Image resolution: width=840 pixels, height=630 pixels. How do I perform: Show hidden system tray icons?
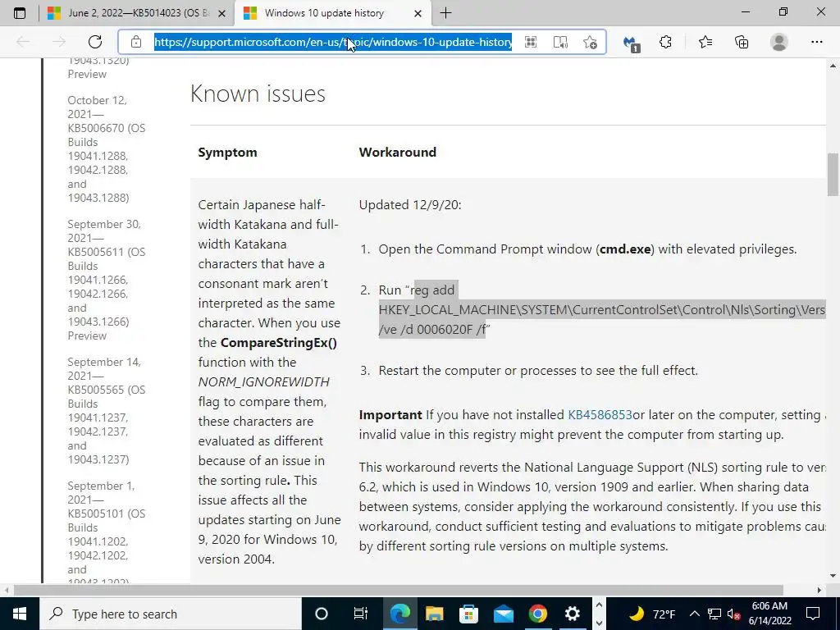[x=694, y=614]
